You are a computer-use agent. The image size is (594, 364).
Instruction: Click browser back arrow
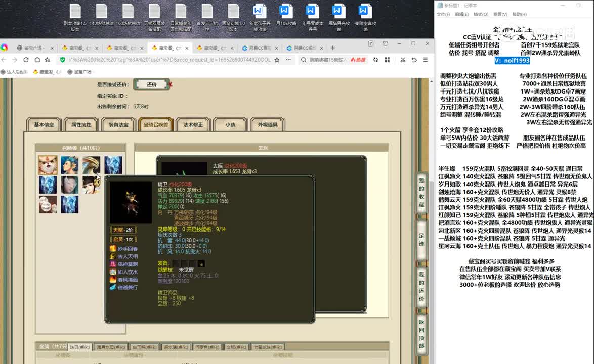tap(4, 60)
